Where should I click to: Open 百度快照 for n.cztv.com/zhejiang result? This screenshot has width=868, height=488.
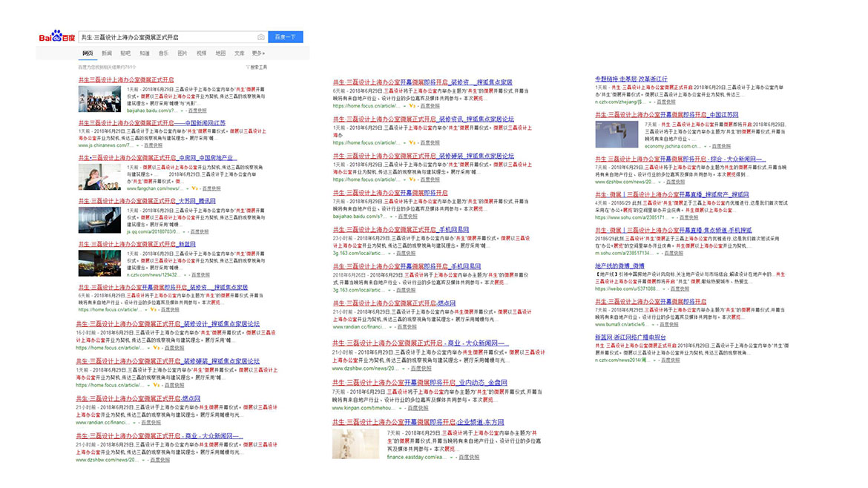pos(666,102)
